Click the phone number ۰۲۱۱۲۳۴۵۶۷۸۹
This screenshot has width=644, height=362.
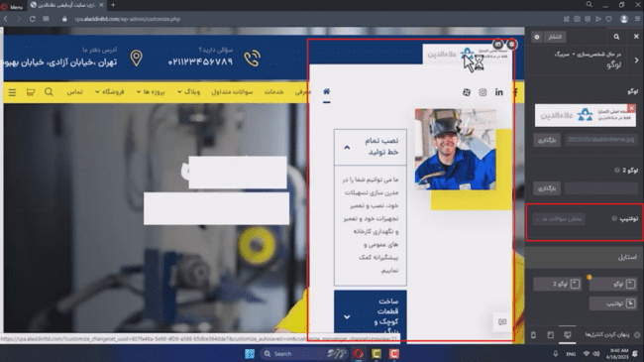(200, 61)
